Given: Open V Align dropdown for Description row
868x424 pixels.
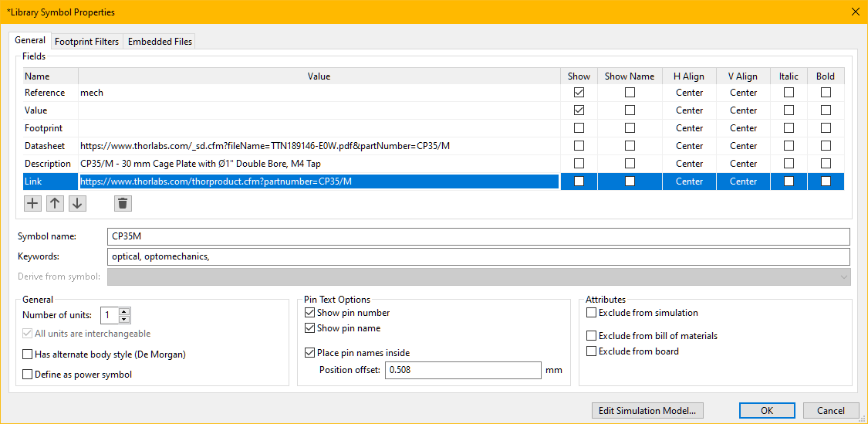Looking at the screenshot, I should tap(743, 164).
